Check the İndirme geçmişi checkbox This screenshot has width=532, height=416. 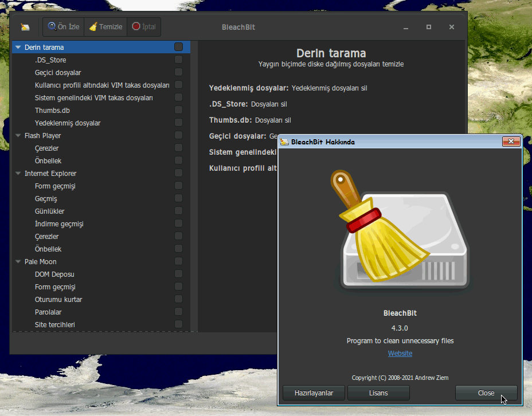coord(178,223)
